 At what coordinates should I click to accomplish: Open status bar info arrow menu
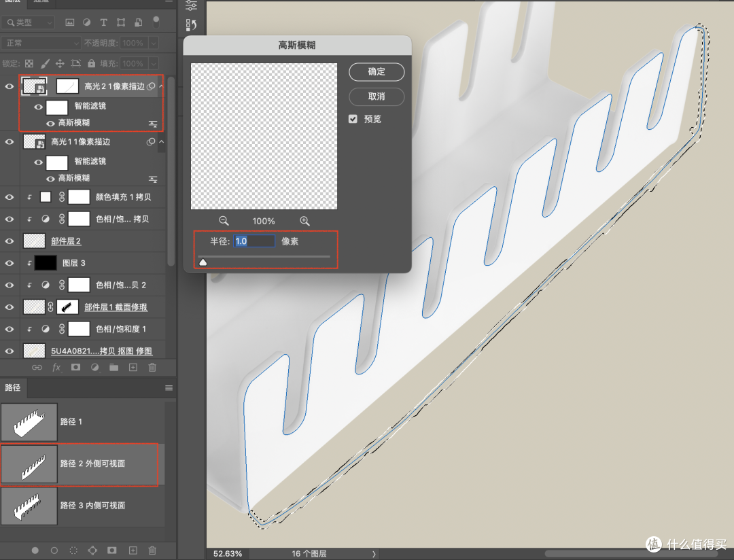coord(374,554)
